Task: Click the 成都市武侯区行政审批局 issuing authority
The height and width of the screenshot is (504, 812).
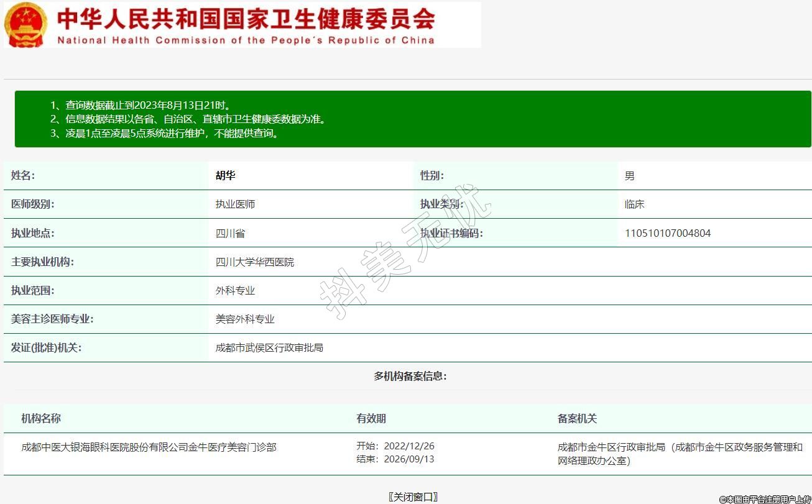Action: pyautogui.click(x=269, y=348)
